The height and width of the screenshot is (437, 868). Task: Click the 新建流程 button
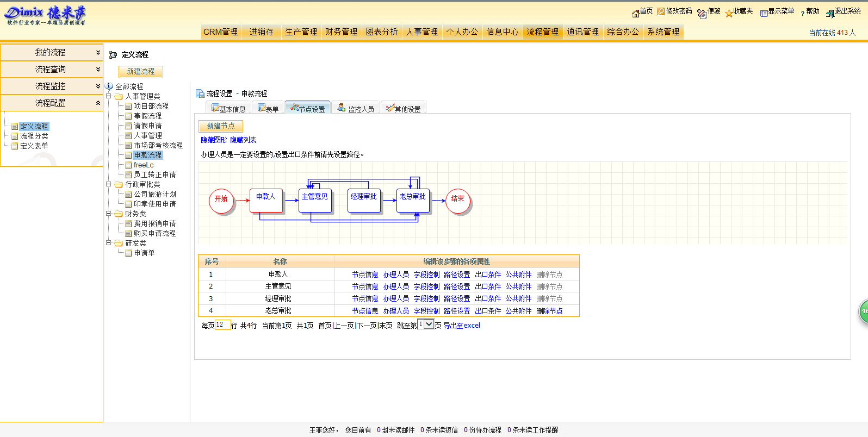[141, 72]
